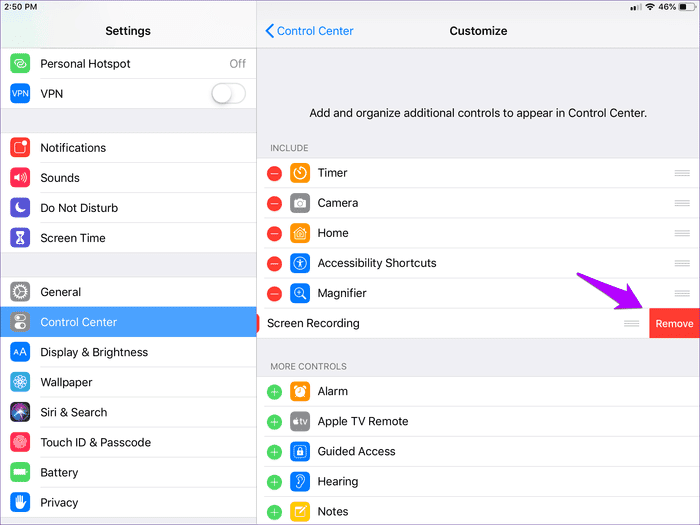Tap the orange Timer icon
Viewport: 700px width, 525px height.
(300, 173)
